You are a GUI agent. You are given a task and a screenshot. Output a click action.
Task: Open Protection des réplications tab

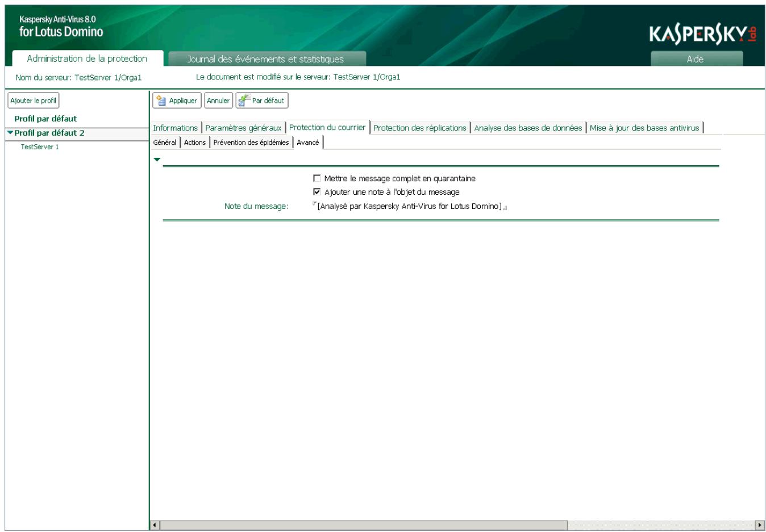tap(420, 128)
